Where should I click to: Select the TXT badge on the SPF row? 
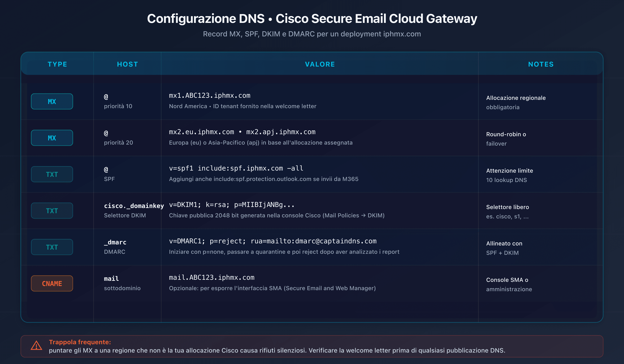tap(52, 174)
